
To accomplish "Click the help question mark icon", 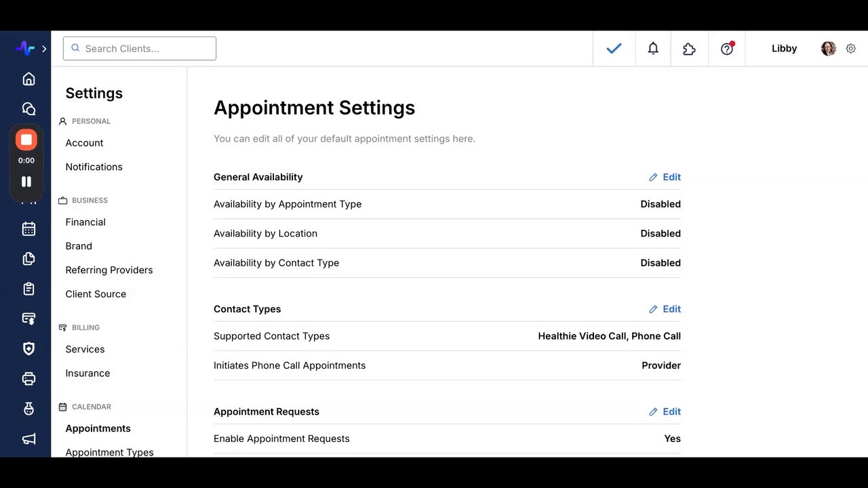I will pyautogui.click(x=727, y=49).
